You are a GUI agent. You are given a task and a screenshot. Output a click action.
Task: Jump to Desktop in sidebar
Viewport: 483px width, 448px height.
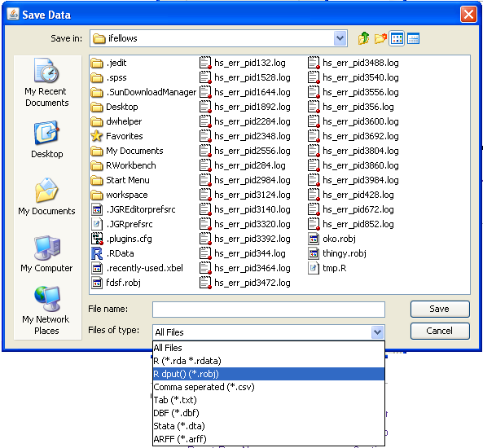(x=46, y=139)
